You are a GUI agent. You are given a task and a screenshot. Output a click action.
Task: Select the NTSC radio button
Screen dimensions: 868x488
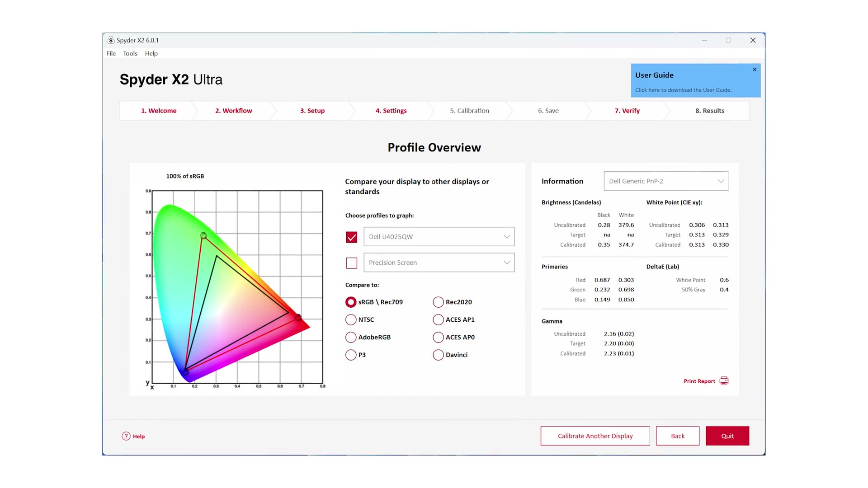point(351,319)
